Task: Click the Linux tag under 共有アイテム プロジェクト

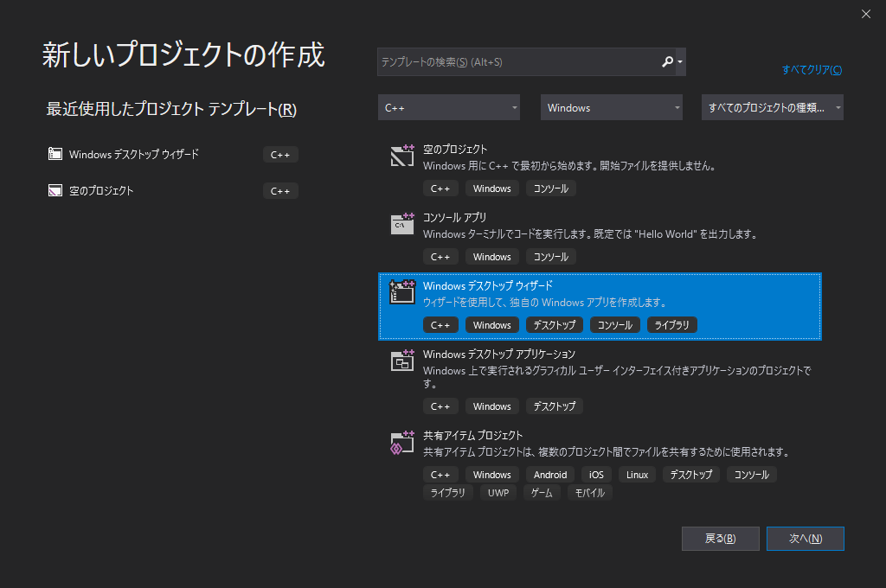Action: coord(637,474)
